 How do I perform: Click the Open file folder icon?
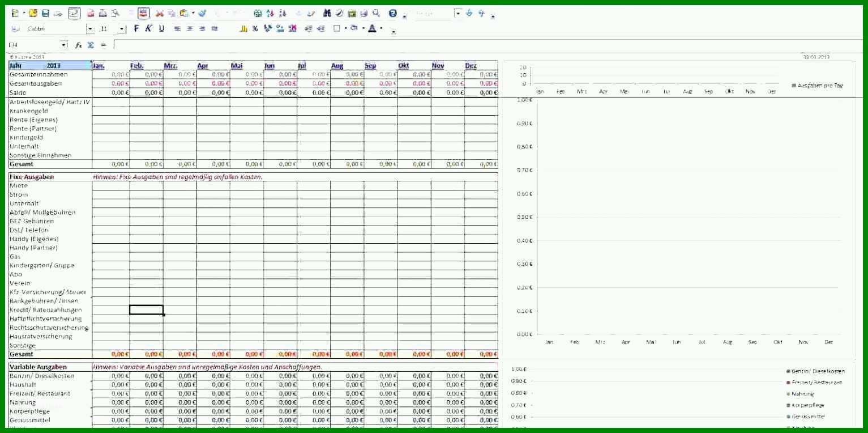tap(33, 13)
